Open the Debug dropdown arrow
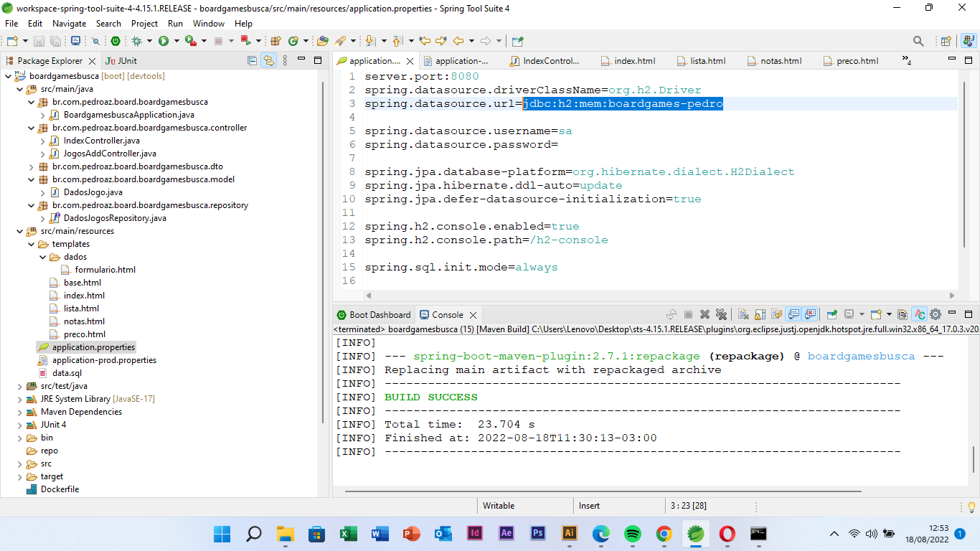The image size is (980, 551). coord(150,41)
